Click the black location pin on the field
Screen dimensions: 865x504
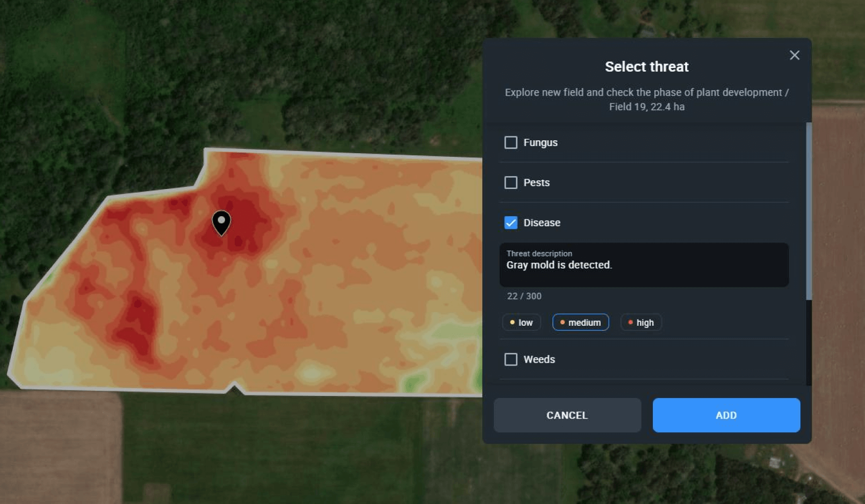click(221, 223)
